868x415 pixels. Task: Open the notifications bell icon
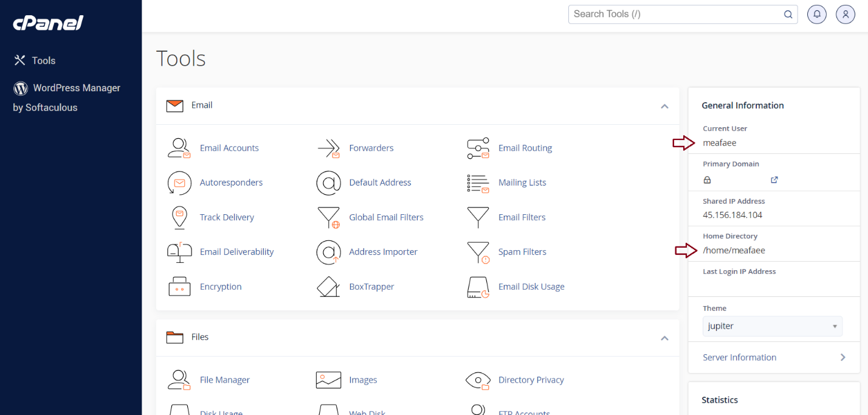pos(817,14)
